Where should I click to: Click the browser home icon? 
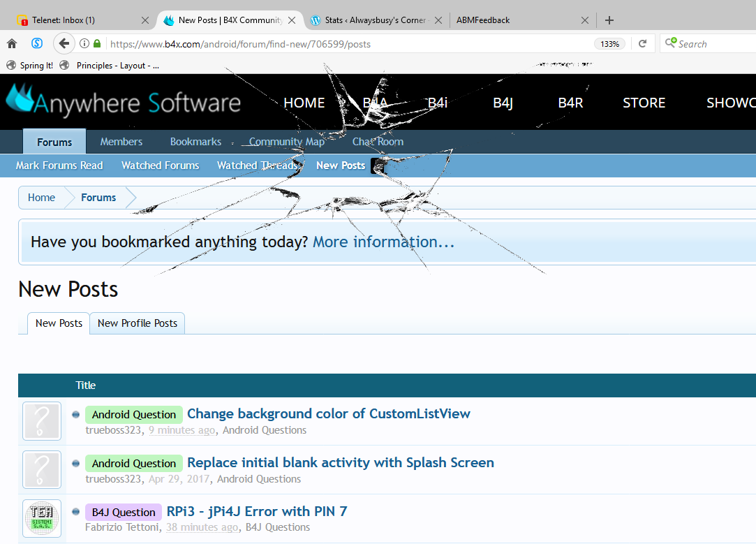tap(12, 44)
